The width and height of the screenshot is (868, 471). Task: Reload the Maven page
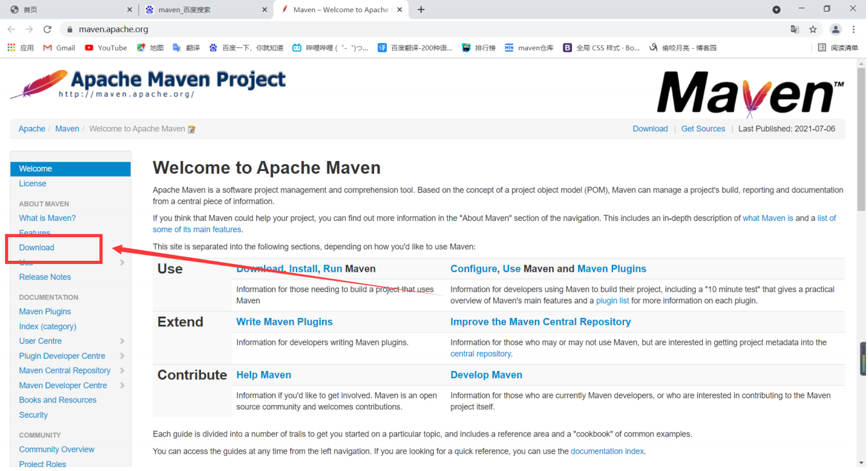47,29
